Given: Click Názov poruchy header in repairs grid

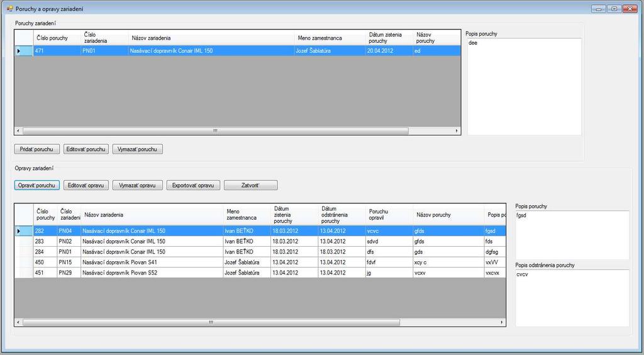Looking at the screenshot, I should [x=449, y=215].
